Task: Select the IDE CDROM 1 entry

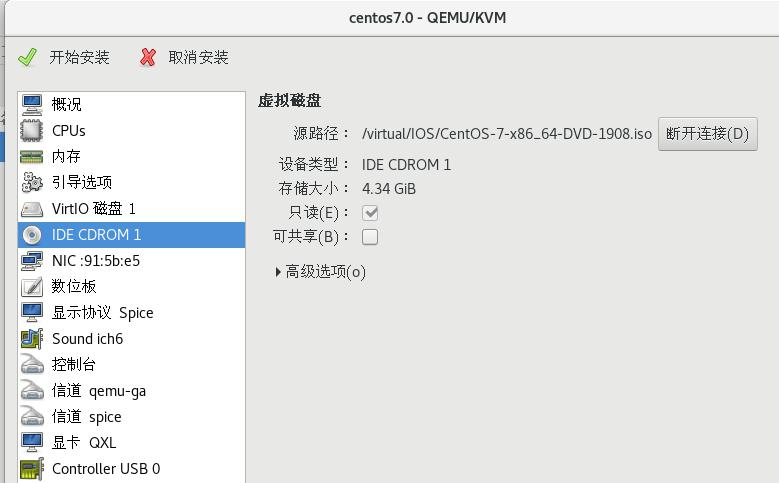Action: (x=96, y=234)
